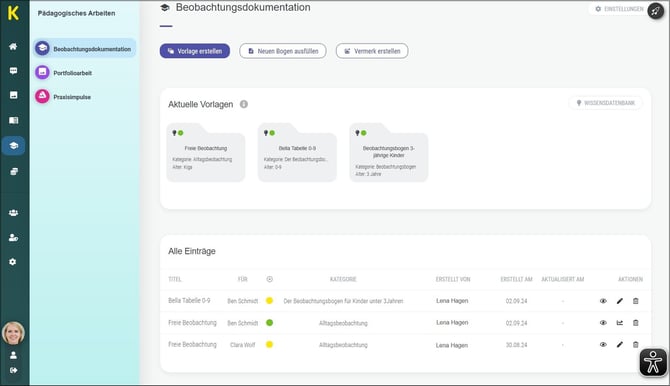670x386 pixels.
Task: Open the picture gallery icon in sidebar
Action: pos(13,95)
